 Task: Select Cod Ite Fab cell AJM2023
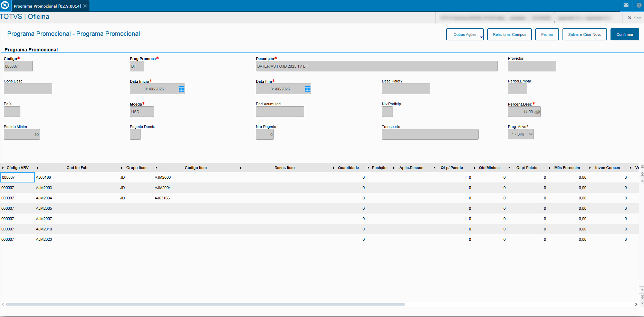pyautogui.click(x=77, y=239)
